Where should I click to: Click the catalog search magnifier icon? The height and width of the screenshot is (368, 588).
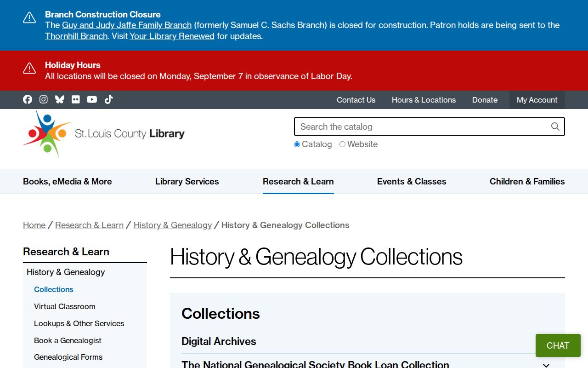pos(555,126)
